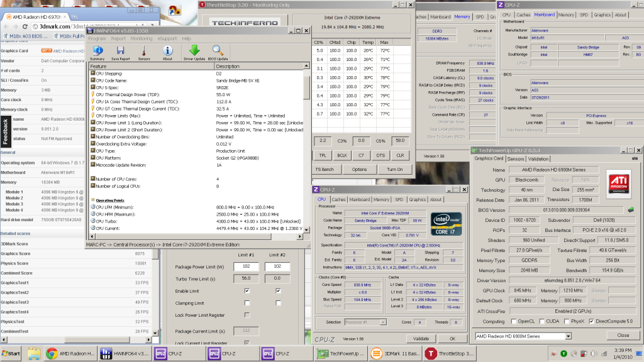
Task: Click HWiNFO horizontal scrollbar right arrow
Action: tap(300, 236)
